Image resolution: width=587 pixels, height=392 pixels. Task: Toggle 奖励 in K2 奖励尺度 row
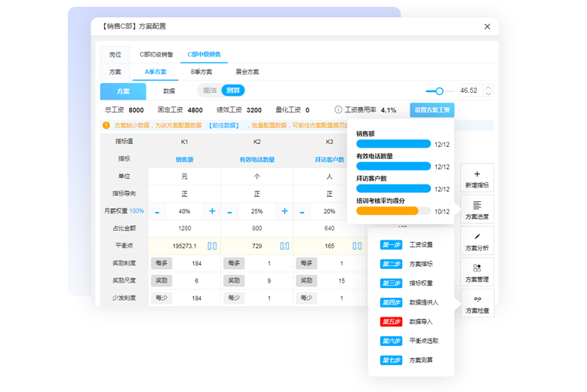point(234,280)
